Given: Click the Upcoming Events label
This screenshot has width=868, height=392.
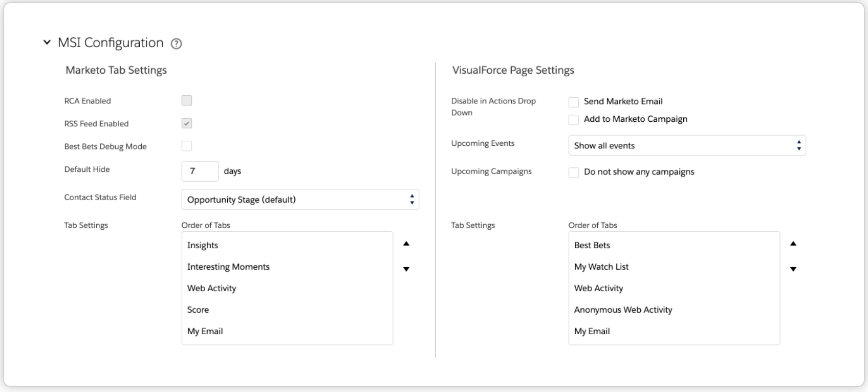Looking at the screenshot, I should pyautogui.click(x=483, y=143).
